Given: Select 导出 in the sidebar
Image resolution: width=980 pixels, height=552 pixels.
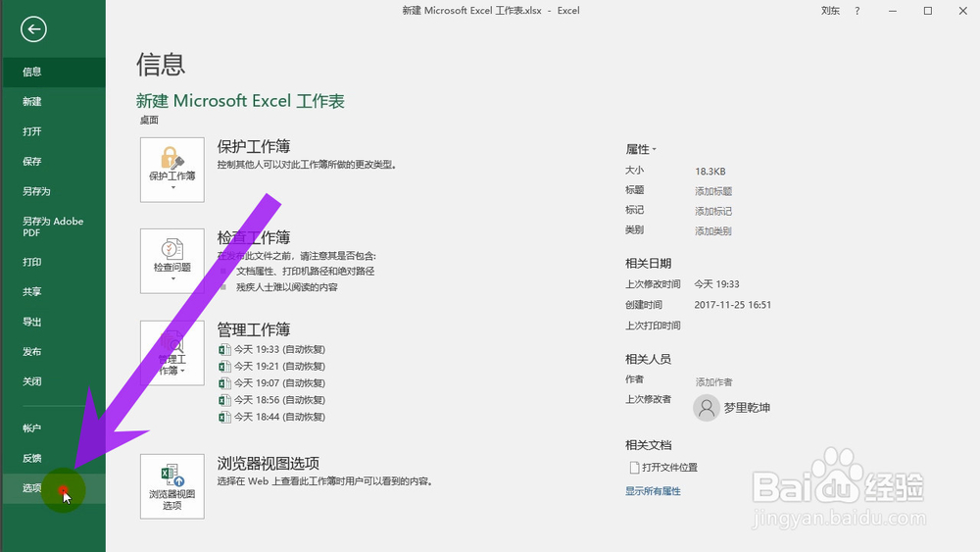Looking at the screenshot, I should coord(54,322).
